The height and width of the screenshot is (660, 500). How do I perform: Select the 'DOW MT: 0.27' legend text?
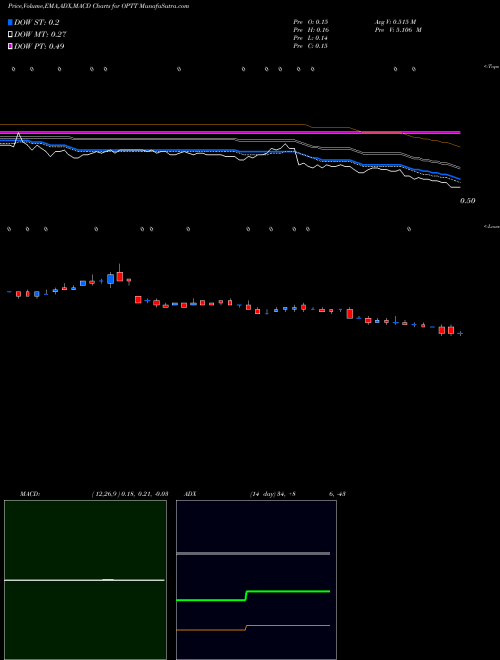point(40,35)
